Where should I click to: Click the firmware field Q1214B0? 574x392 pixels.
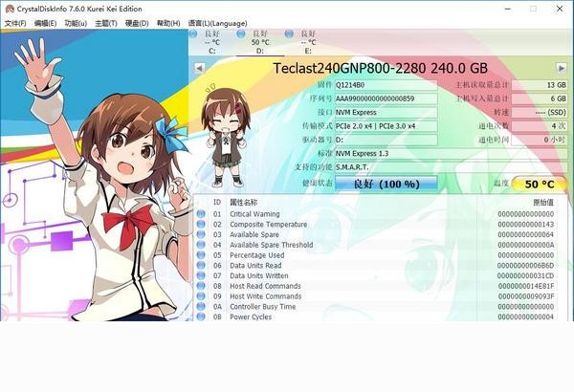386,85
